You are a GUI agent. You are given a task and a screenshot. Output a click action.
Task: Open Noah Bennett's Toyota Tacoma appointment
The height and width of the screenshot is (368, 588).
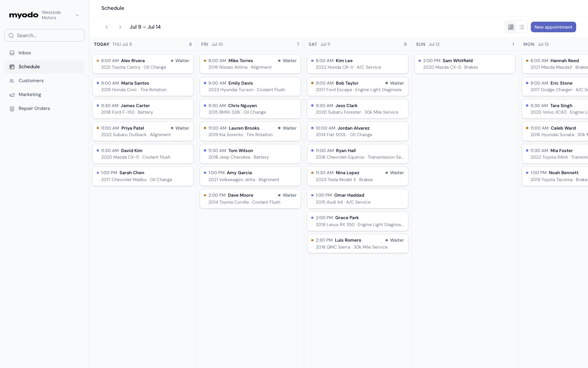point(555,176)
